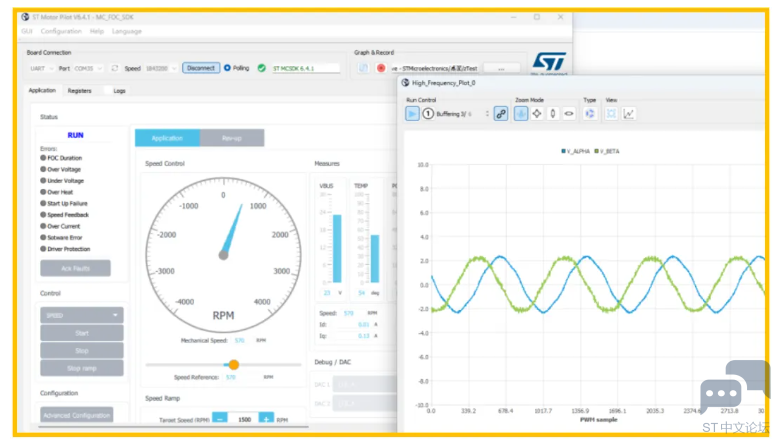Viewport: 779px width, 443px height.
Task: Open the SPEED control mode dropdown
Action: (82, 315)
